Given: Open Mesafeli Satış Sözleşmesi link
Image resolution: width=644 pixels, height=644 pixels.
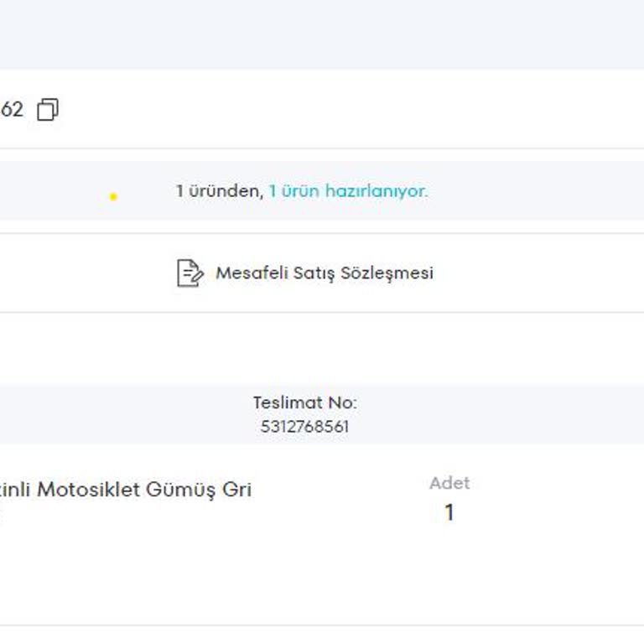Looking at the screenshot, I should pos(324,273).
